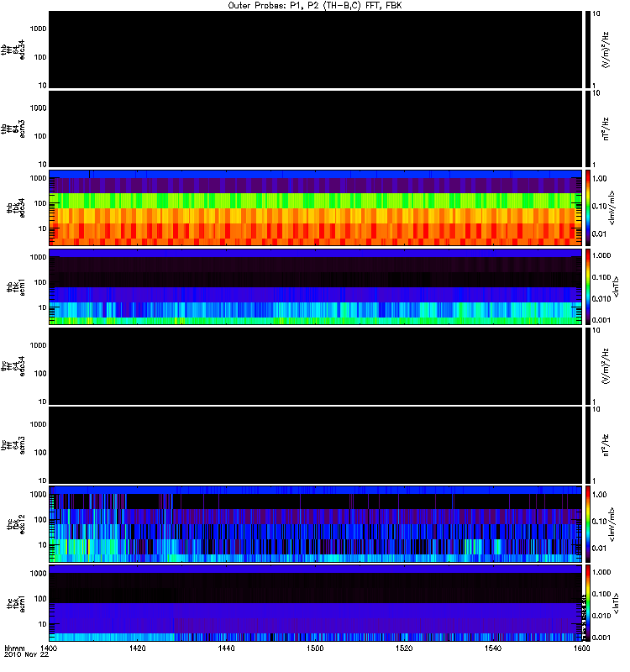This screenshot has width=630, height=672.
Task: Select the 1400 time tick label
Action: [49, 648]
